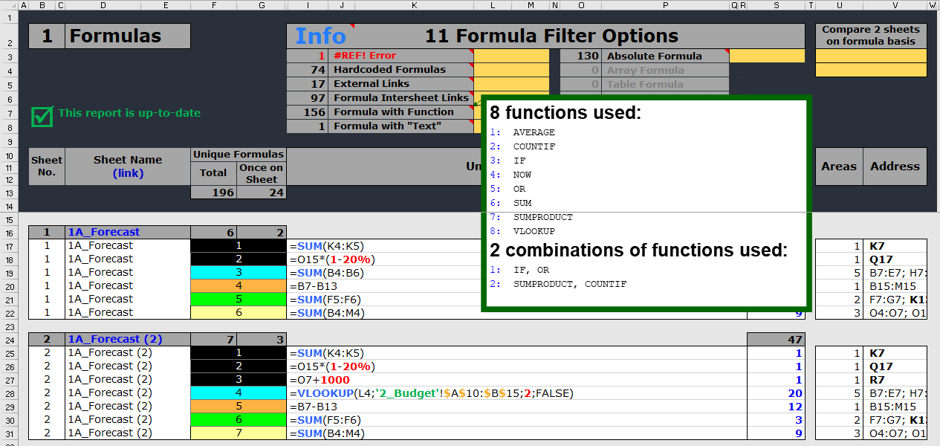Select yellow filter cell beside Hardcoded Formulas
Screen dimensions: 940x446
point(511,70)
